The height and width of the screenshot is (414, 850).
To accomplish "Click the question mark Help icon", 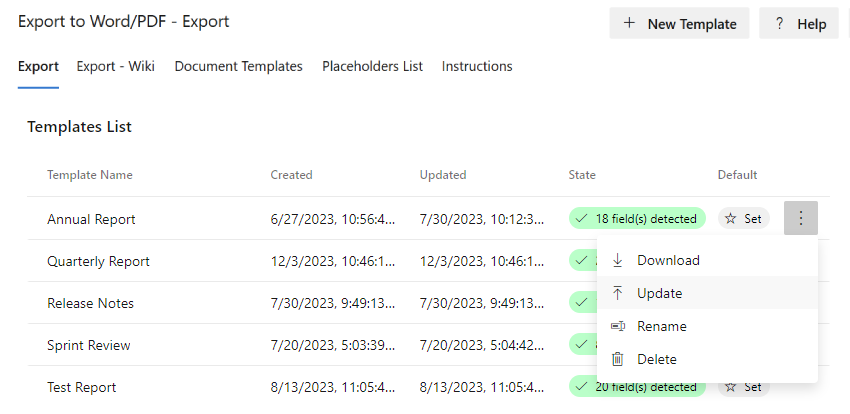I will [778, 24].
